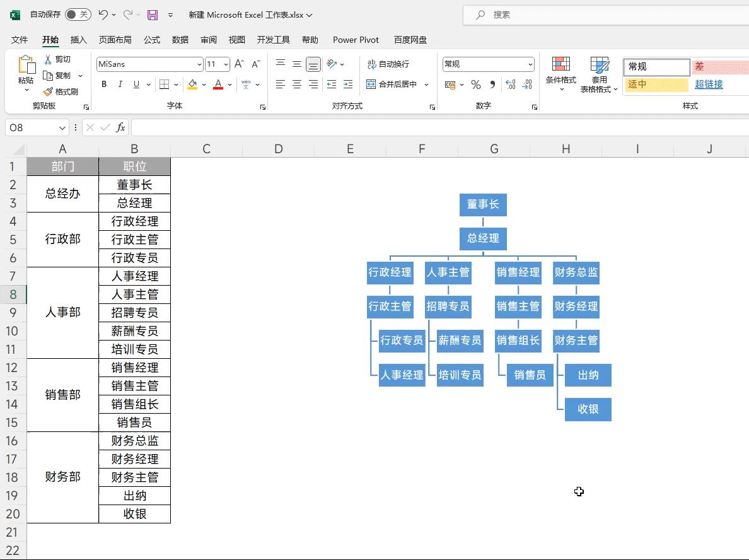Image resolution: width=749 pixels, height=560 pixels.
Task: Open the font size 11 dropdown
Action: coord(226,64)
